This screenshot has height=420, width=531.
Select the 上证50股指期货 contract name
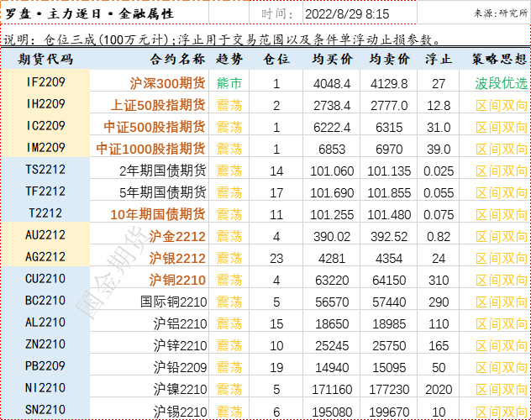pyautogui.click(x=158, y=105)
